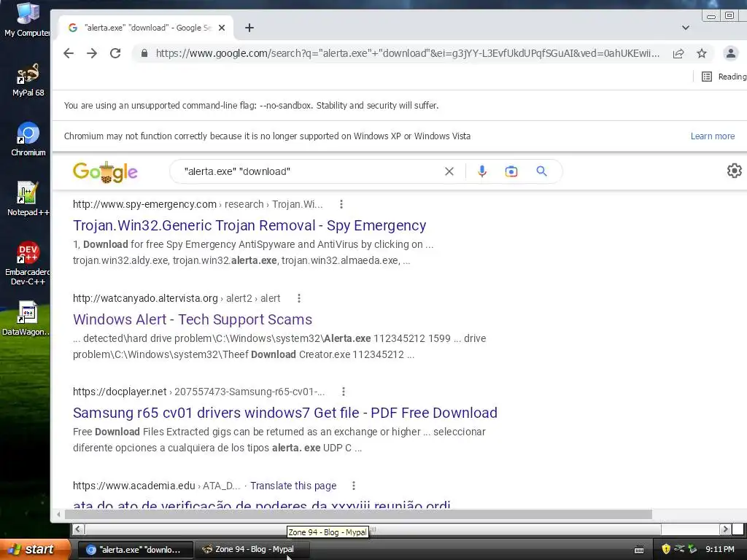Open Windows Alert - Tech Support Scams result
The image size is (747, 560).
pos(193,319)
